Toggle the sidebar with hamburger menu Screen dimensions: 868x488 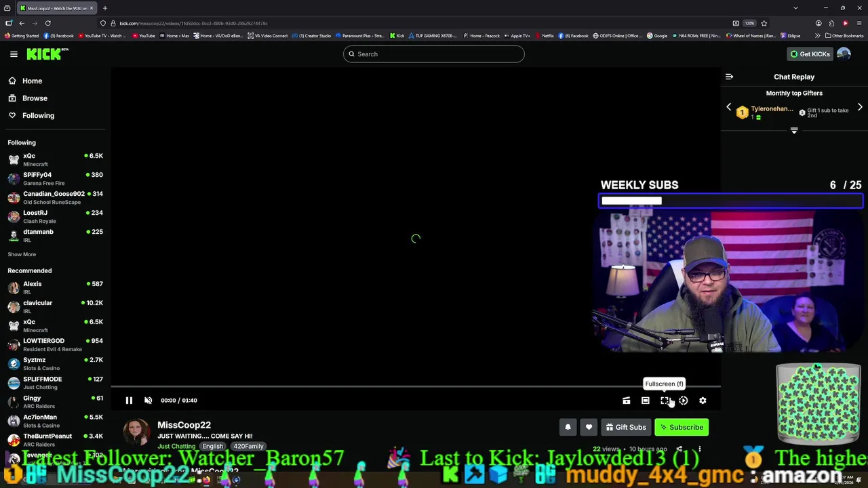click(14, 54)
